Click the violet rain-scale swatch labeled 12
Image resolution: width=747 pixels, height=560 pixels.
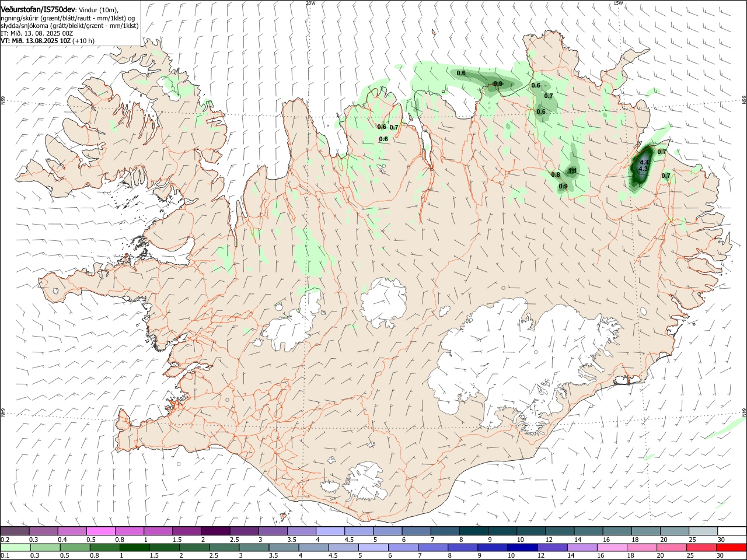552,547
